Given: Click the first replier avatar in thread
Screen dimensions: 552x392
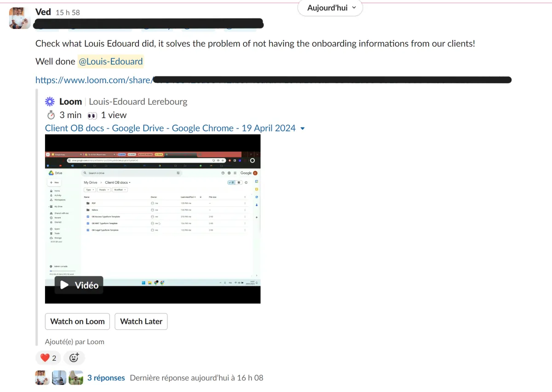Looking at the screenshot, I should (43, 377).
